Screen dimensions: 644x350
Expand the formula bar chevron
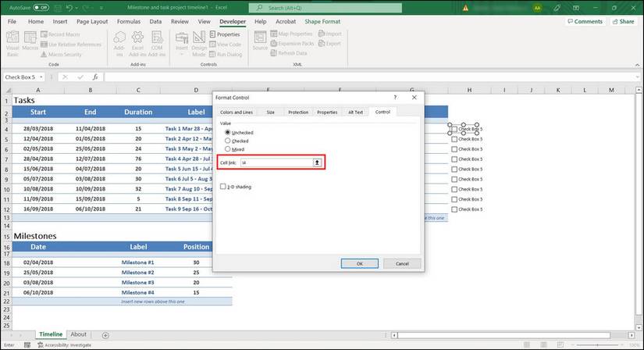[637, 77]
